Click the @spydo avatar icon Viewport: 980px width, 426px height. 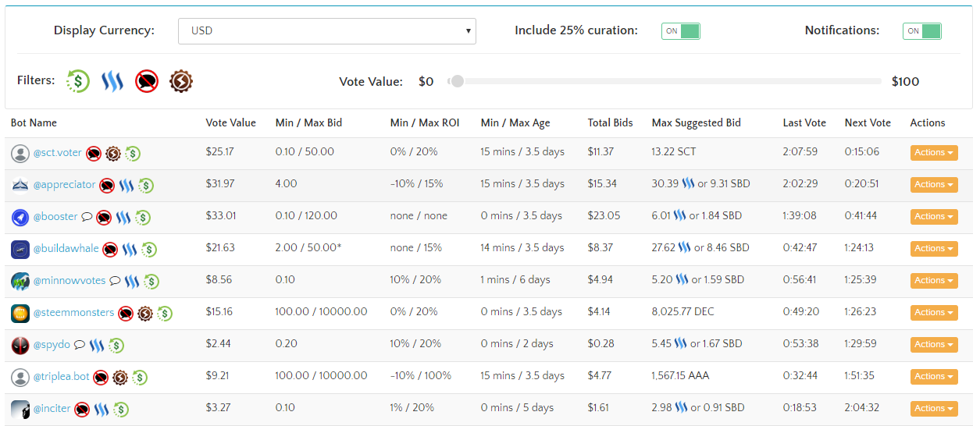[20, 345]
